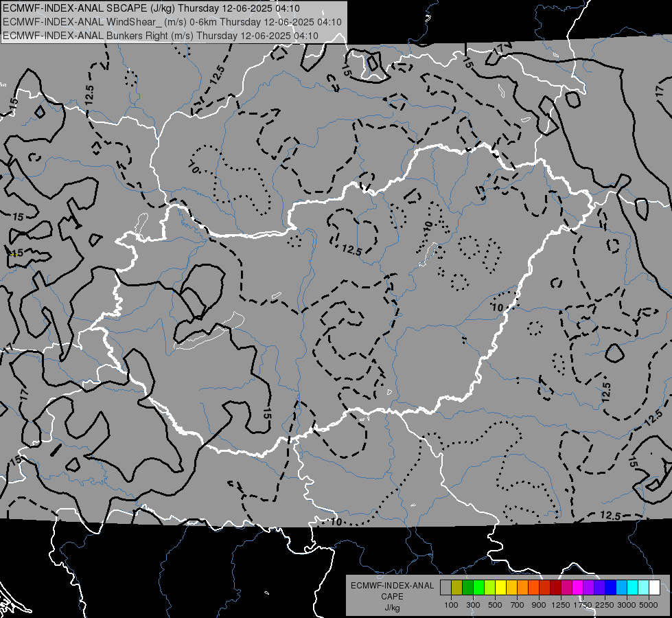Click the ECMWF-INDEX-ANAL label inside color legend
Image resolution: width=672 pixels, height=618 pixels.
(392, 586)
